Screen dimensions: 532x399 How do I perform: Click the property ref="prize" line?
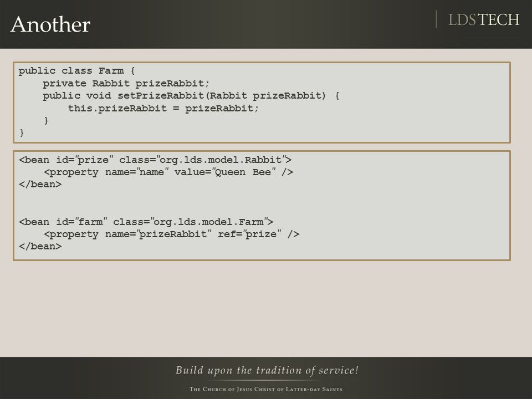171,234
